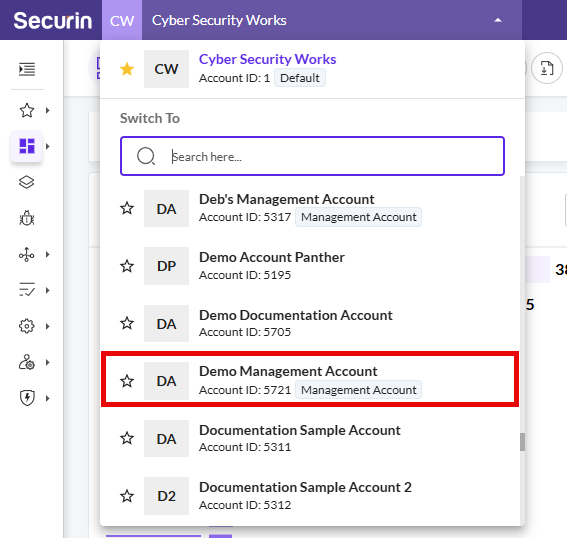Click Deb's Management Account DA avatar
Viewport: 567px width, 538px height.
166,209
